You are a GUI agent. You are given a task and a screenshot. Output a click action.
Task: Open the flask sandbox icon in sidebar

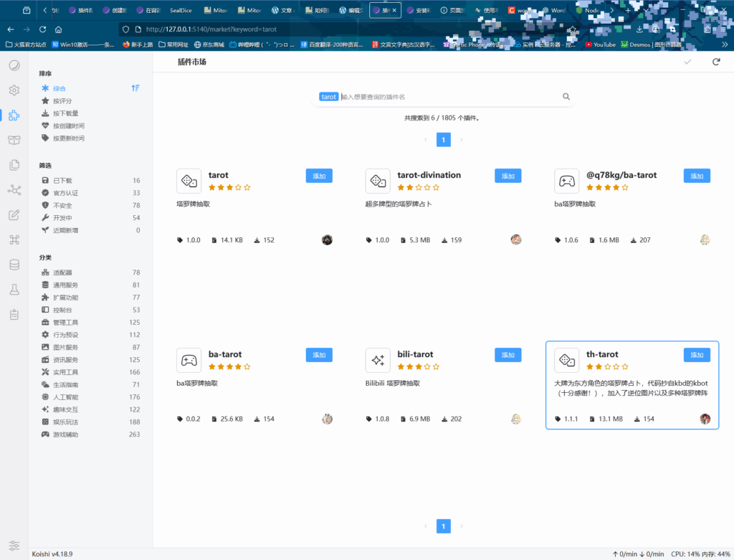[14, 289]
